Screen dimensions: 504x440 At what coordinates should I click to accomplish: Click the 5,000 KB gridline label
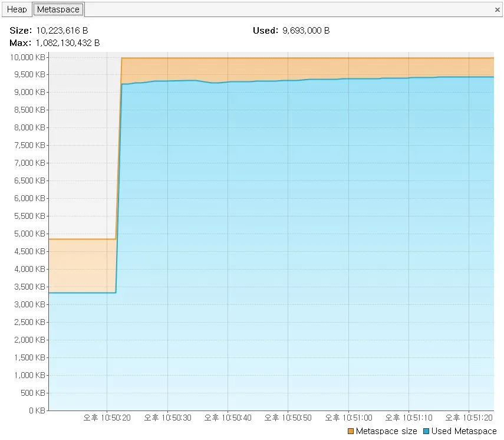[x=31, y=234]
